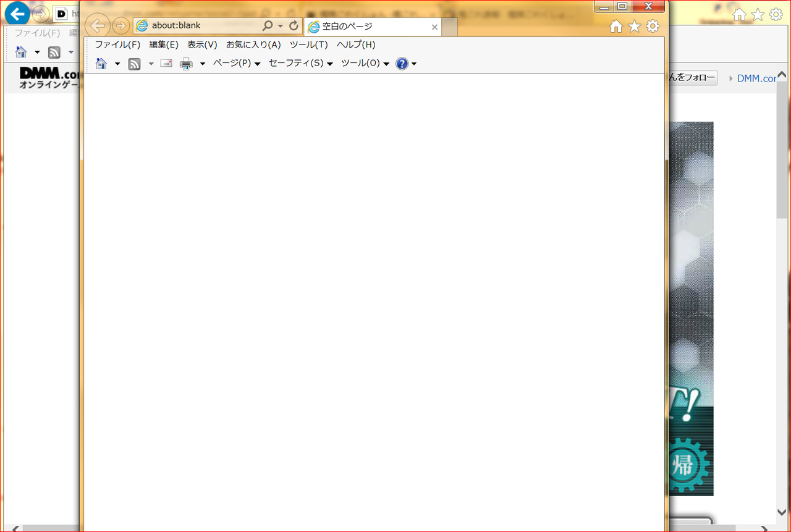Minimize the about:blank window
Screen dimensions: 791x532
[x=605, y=6]
